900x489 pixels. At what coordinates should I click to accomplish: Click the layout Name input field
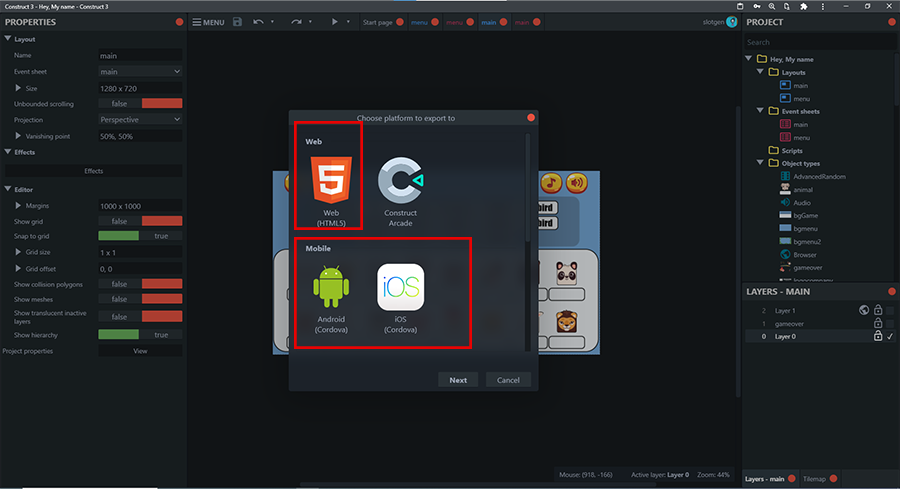[140, 56]
